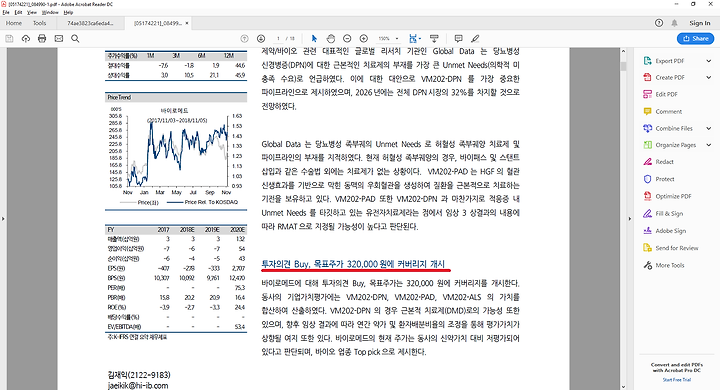Viewport: 720px width, 390px height.
Task: Open the Fill & Sign tool
Action: coord(669,214)
